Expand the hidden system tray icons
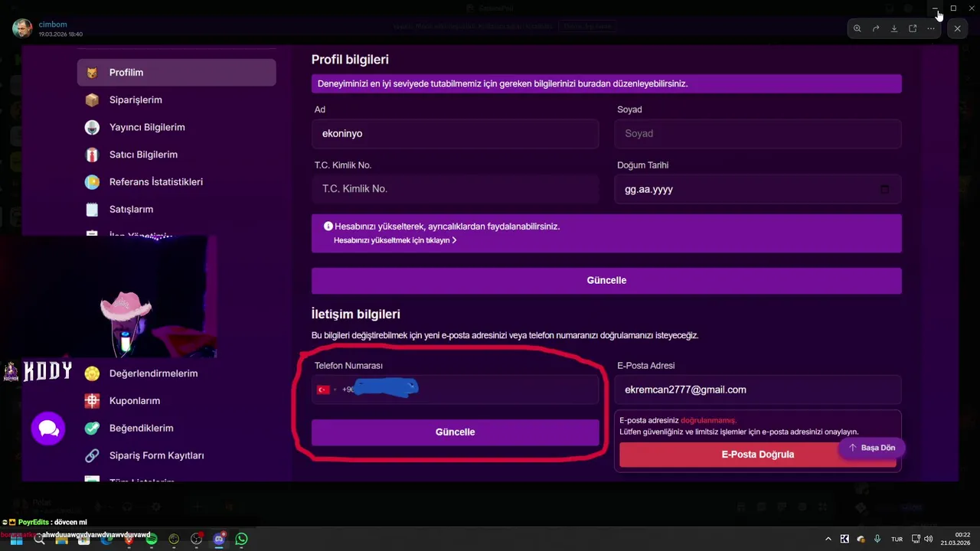980x551 pixels. click(x=828, y=539)
